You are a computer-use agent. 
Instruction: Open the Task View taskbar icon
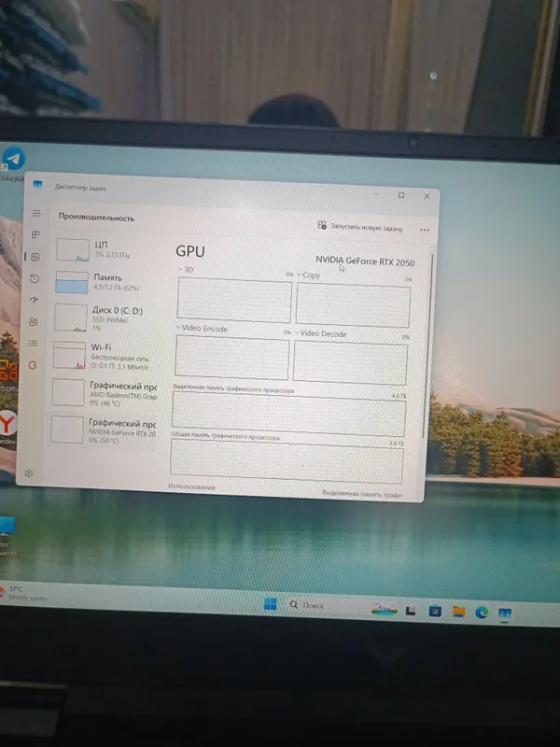[x=411, y=611]
